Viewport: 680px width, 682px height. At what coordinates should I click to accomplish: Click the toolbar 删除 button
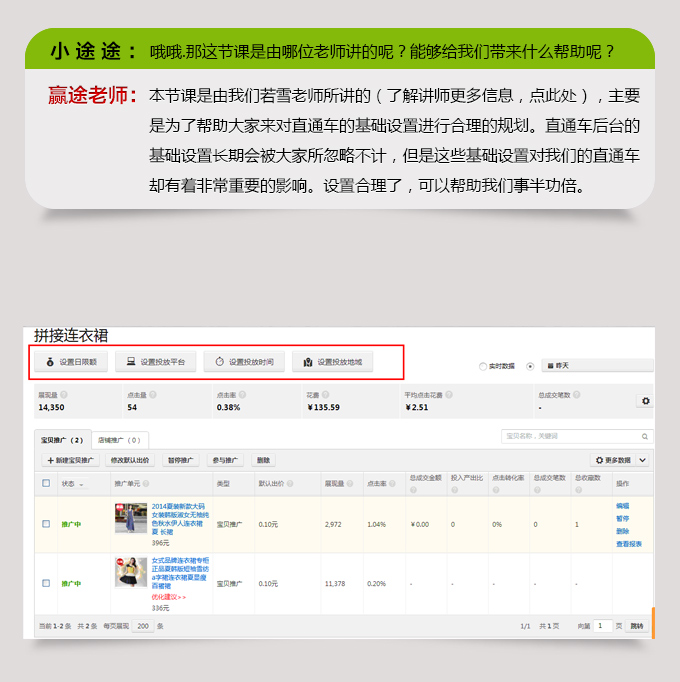click(263, 460)
